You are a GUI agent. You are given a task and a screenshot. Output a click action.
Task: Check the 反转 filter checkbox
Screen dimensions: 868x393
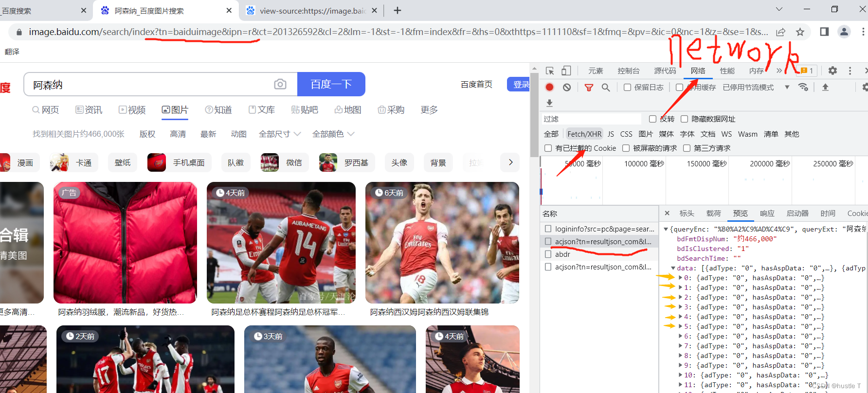click(652, 119)
